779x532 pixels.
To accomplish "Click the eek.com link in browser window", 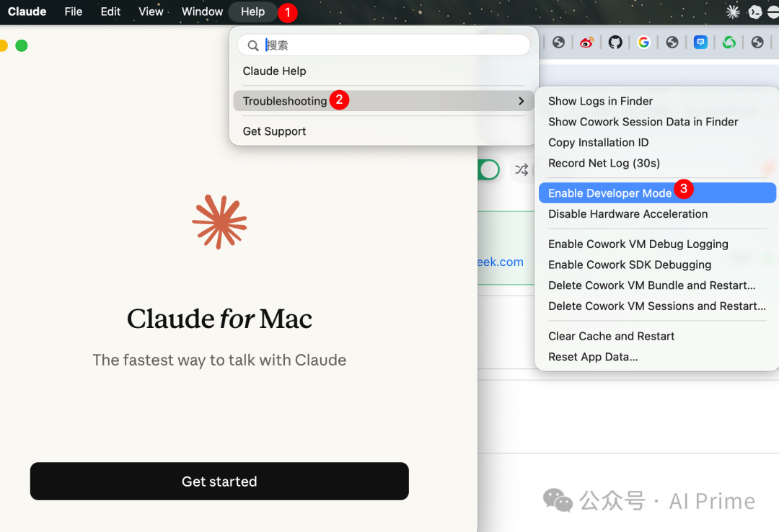I will coord(501,262).
